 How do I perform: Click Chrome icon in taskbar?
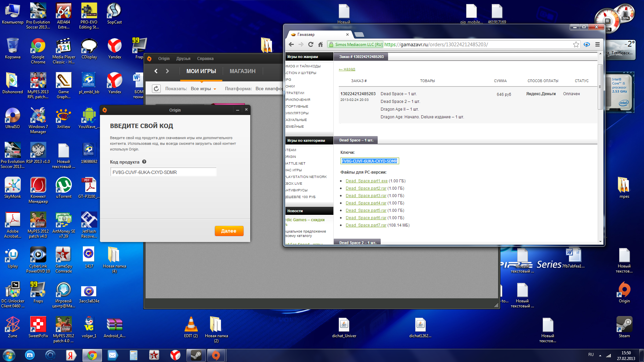(x=92, y=355)
